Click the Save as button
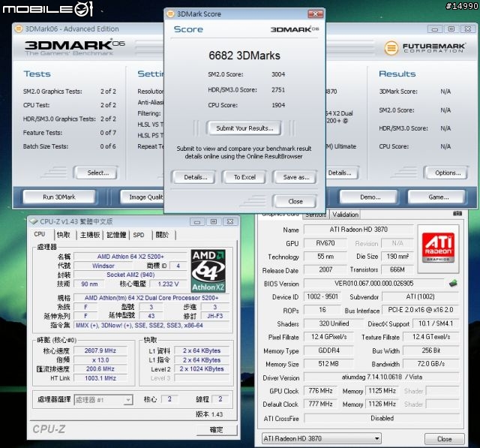 (x=296, y=177)
